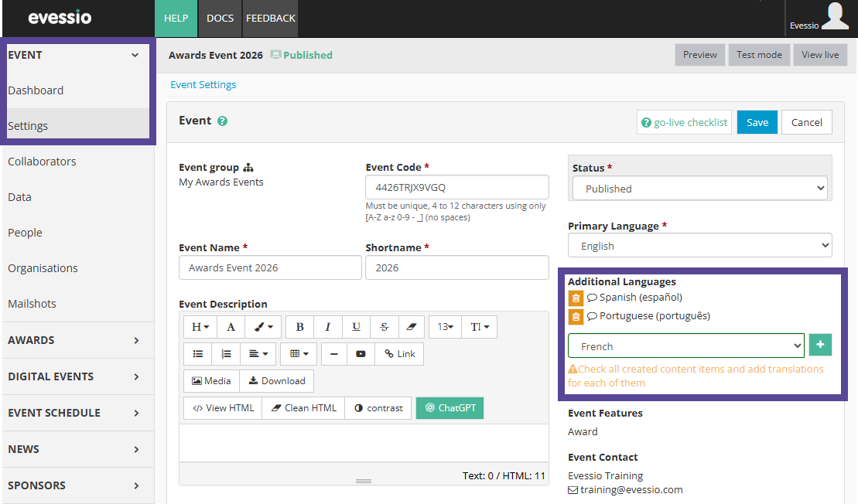Insert a horizontal rule line
The height and width of the screenshot is (504, 858).
[333, 354]
